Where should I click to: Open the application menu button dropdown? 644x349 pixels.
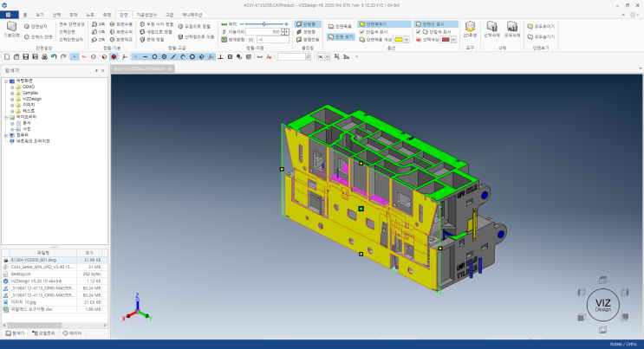[x=9, y=15]
